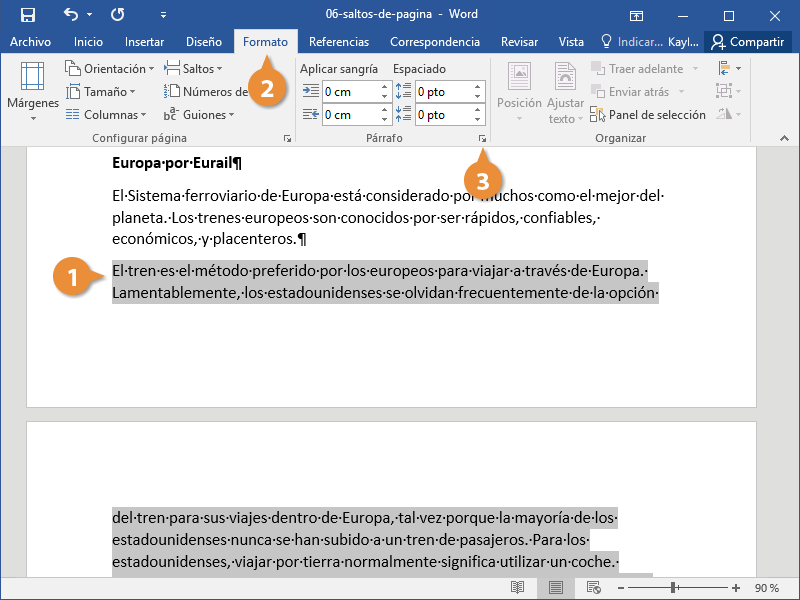
Task: Zoom in with the plus button
Action: 735,588
